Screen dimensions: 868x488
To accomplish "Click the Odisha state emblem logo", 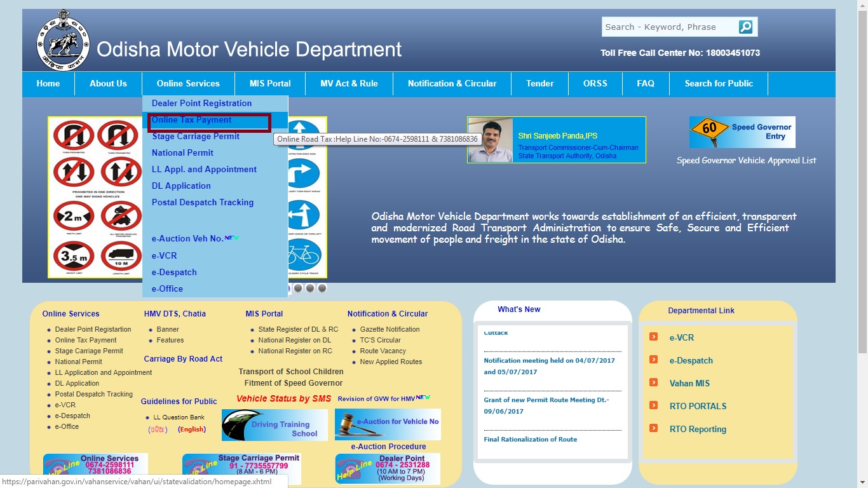I will pyautogui.click(x=62, y=39).
